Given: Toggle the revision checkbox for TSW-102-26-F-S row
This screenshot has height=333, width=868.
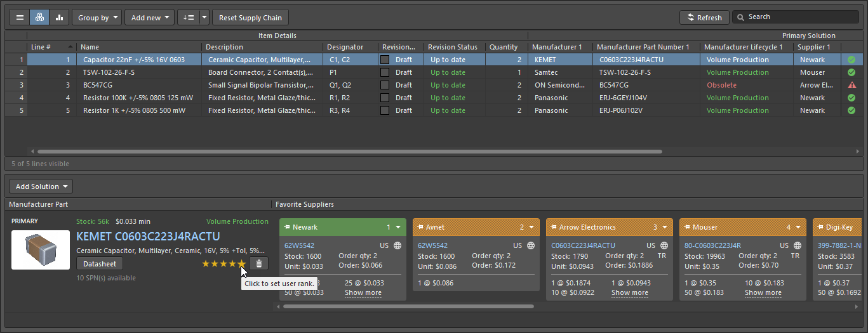Looking at the screenshot, I should pyautogui.click(x=385, y=72).
